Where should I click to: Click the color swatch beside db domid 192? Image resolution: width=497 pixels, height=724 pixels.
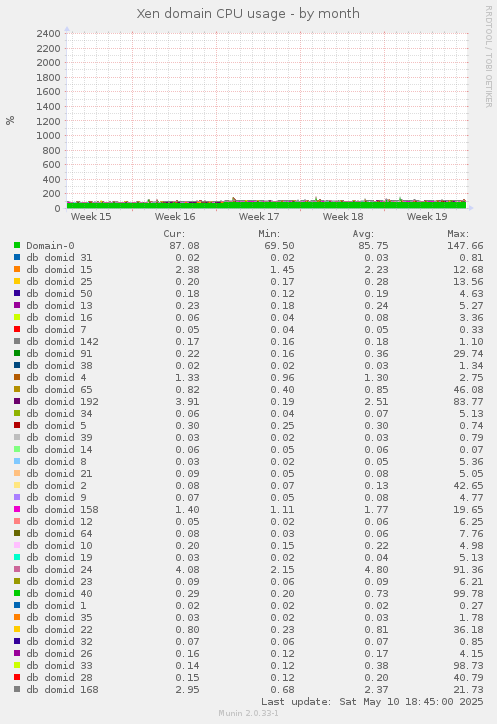point(17,401)
